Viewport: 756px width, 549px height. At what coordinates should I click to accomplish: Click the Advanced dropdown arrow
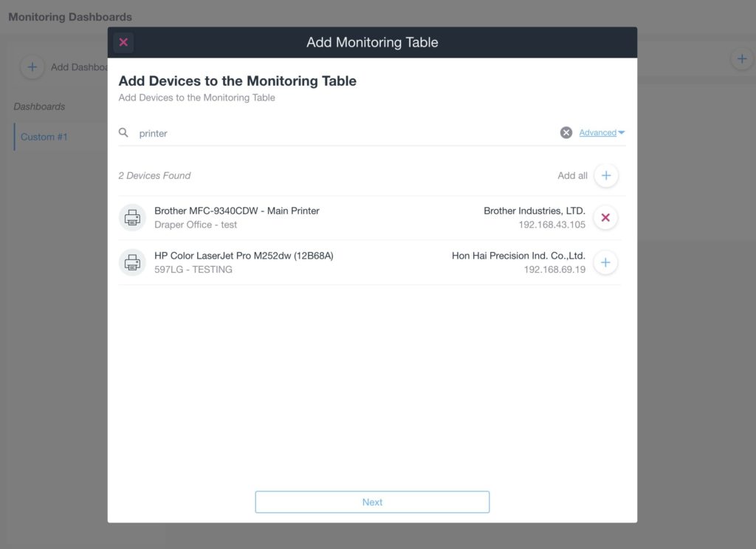(x=622, y=132)
